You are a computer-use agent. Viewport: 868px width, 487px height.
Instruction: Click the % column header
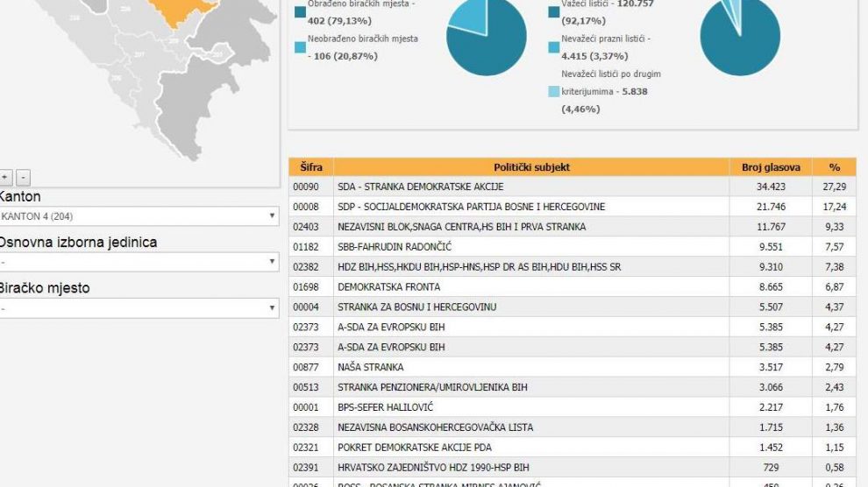(834, 167)
